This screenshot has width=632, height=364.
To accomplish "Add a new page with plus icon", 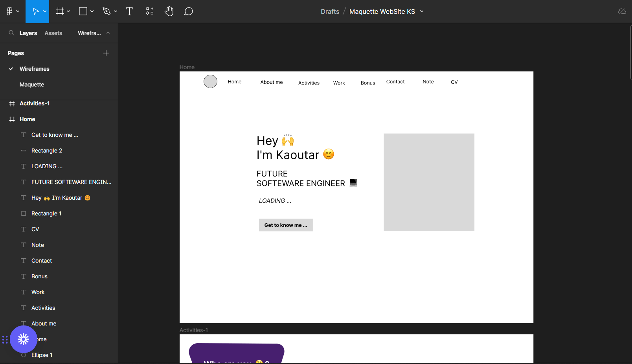I will tap(106, 53).
